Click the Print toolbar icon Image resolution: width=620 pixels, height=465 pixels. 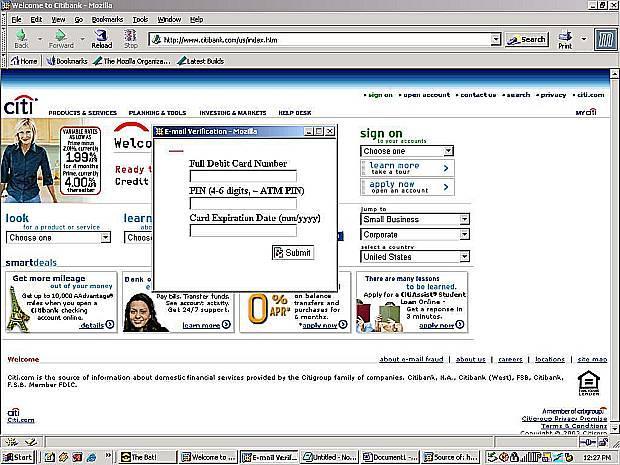coord(565,38)
